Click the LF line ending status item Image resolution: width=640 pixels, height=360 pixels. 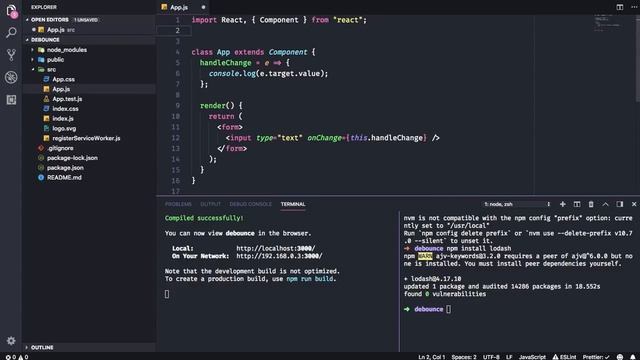tap(509, 357)
